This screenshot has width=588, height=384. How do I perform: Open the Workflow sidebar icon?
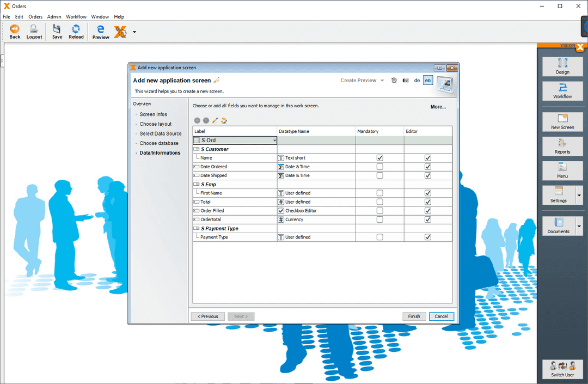[562, 91]
